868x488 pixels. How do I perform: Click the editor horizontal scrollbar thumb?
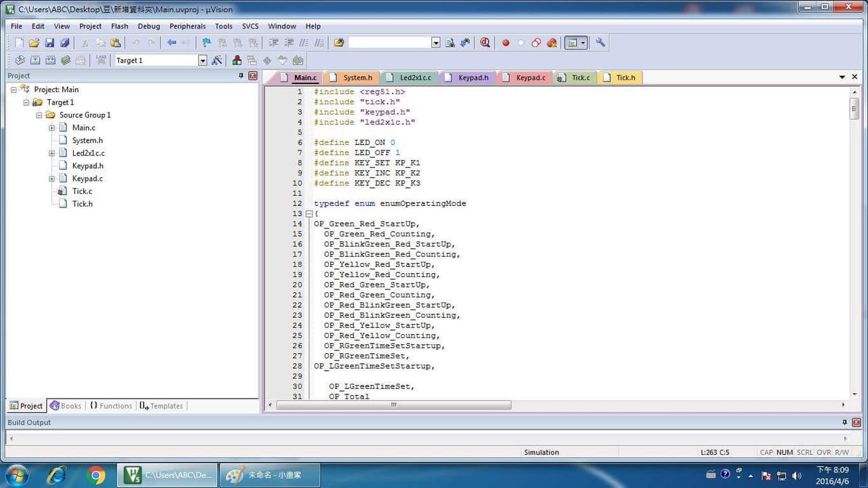point(393,405)
